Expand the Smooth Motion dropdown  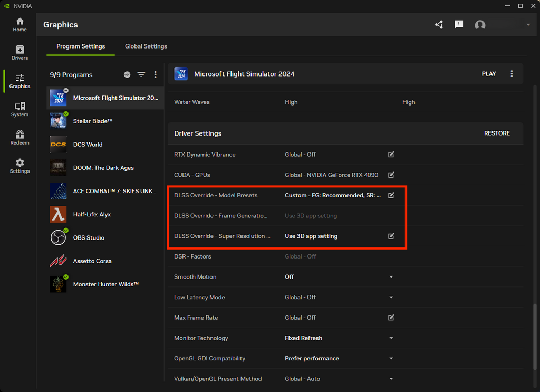tap(391, 277)
